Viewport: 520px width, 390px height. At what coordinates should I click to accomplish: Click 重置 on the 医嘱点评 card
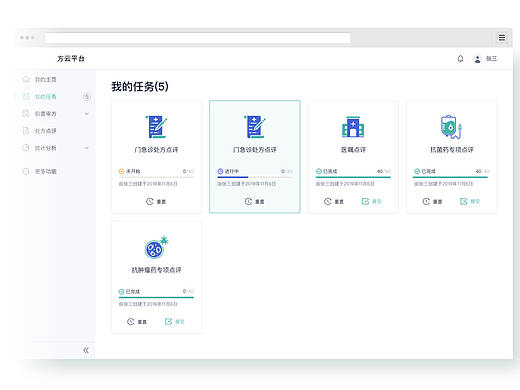[x=334, y=201]
